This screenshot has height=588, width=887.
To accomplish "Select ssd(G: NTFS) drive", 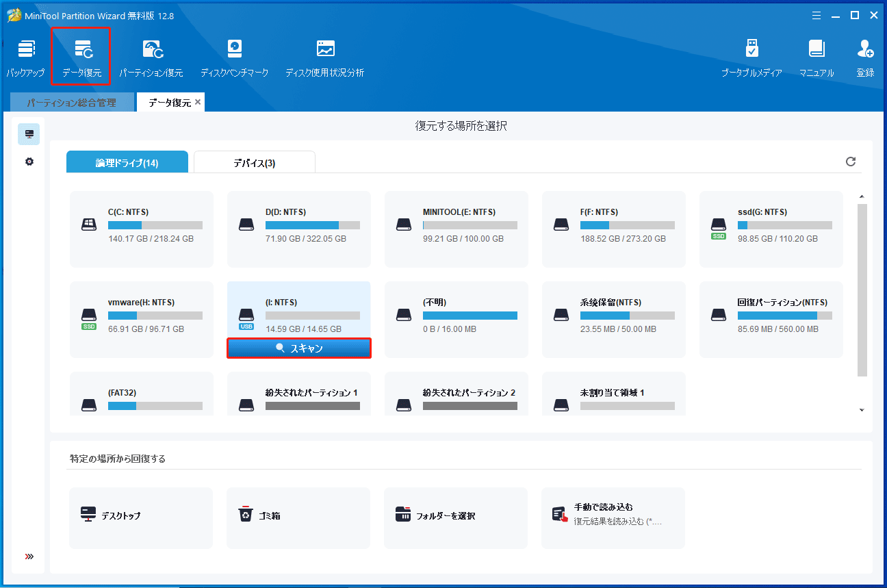I will coord(771,229).
